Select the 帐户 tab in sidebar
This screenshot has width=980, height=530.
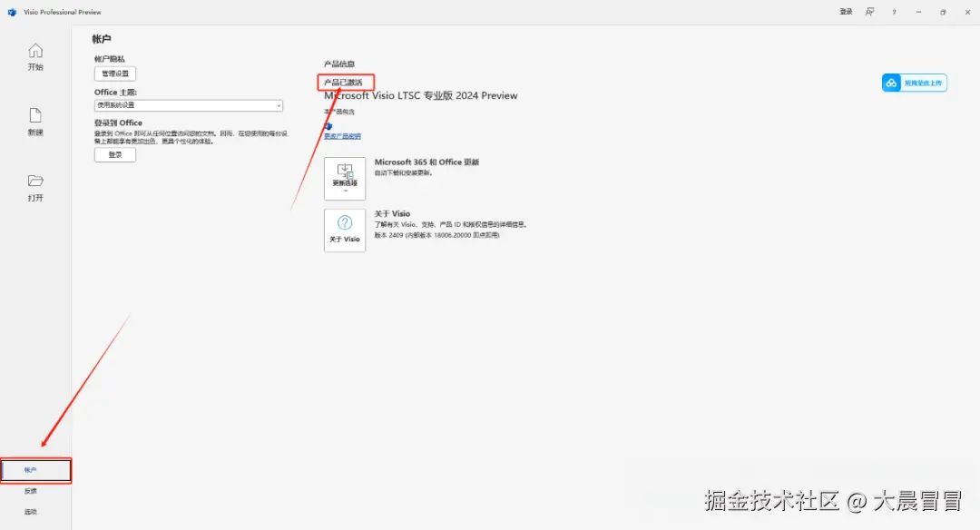coord(35,470)
